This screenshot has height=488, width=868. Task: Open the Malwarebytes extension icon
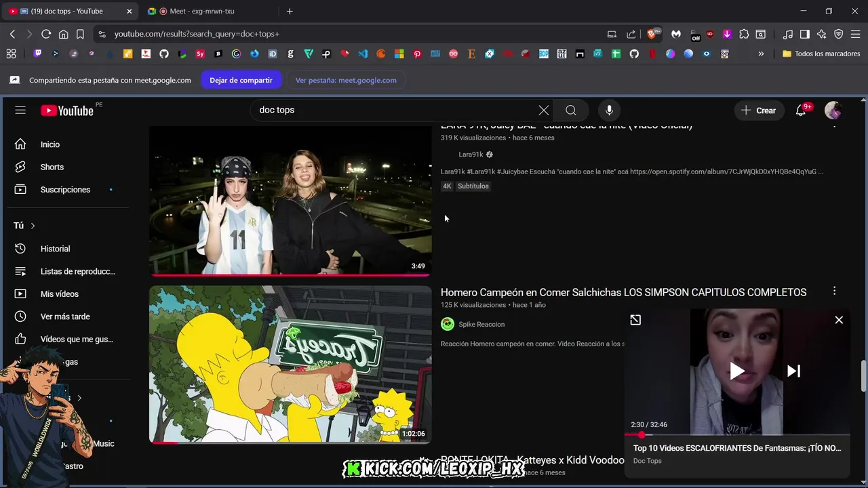point(676,34)
